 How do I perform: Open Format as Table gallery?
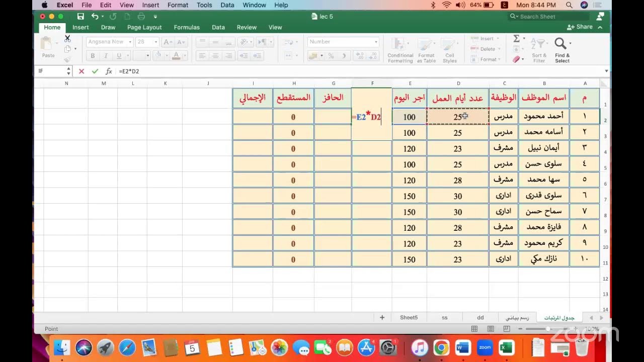tap(426, 50)
